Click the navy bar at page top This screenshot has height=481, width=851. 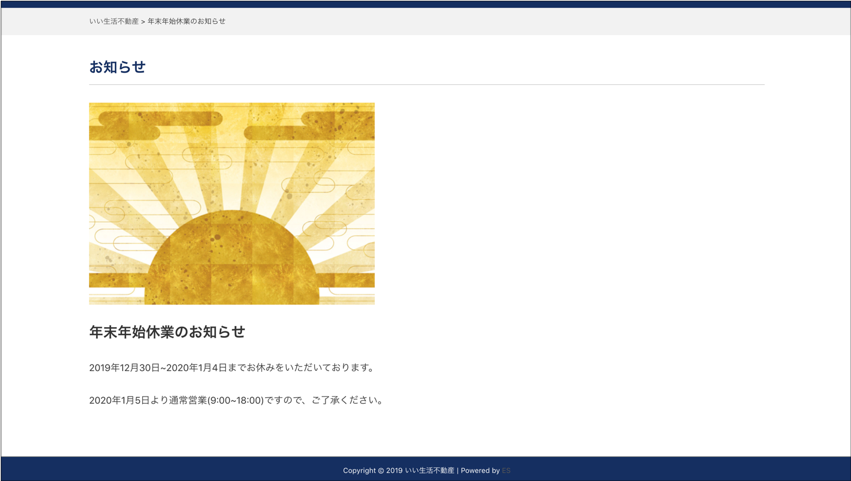(425, 4)
